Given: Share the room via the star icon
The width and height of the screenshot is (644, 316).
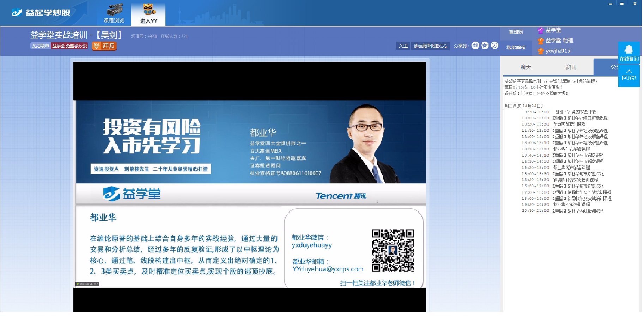Looking at the screenshot, I should 485,45.
